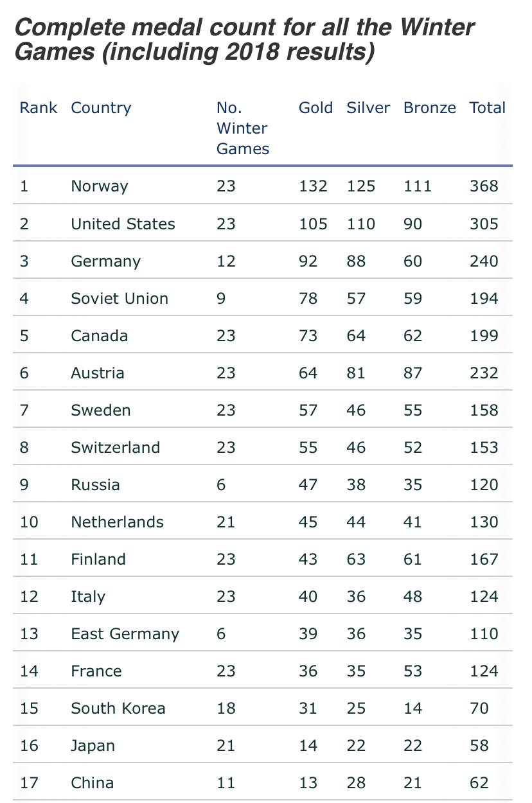The image size is (532, 803).
Task: Select China's total of 62
Action: [x=479, y=782]
